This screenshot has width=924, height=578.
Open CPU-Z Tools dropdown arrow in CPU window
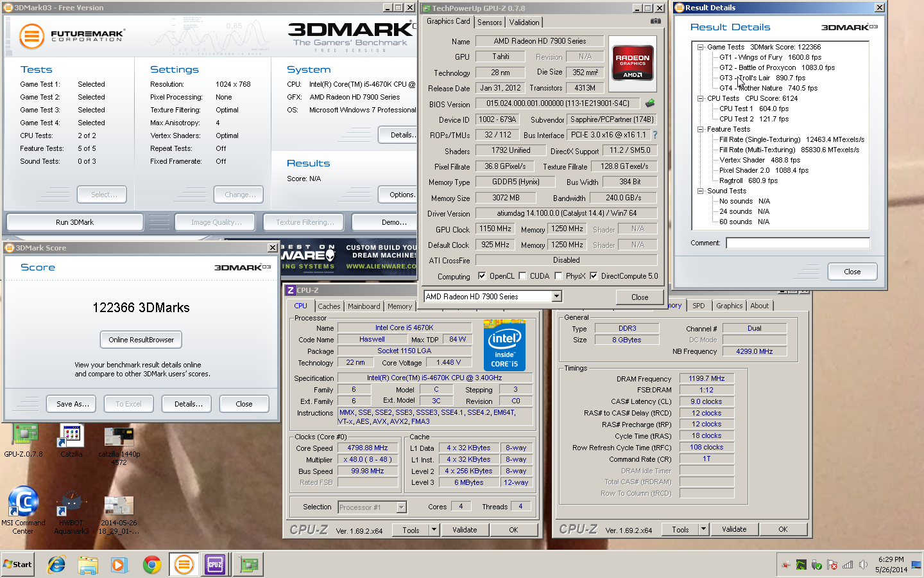434,530
